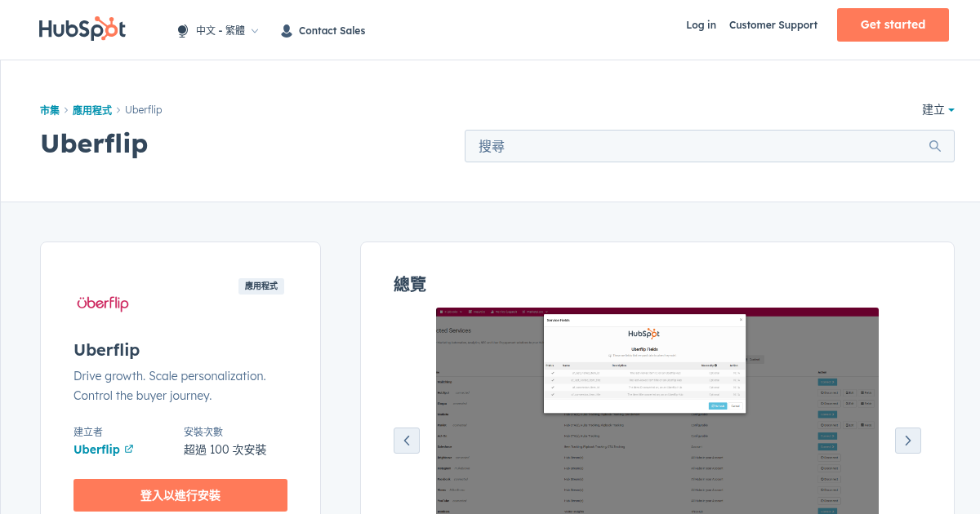Open the 應用程式 breadcrumb link
This screenshot has width=980, height=514.
pyautogui.click(x=91, y=109)
